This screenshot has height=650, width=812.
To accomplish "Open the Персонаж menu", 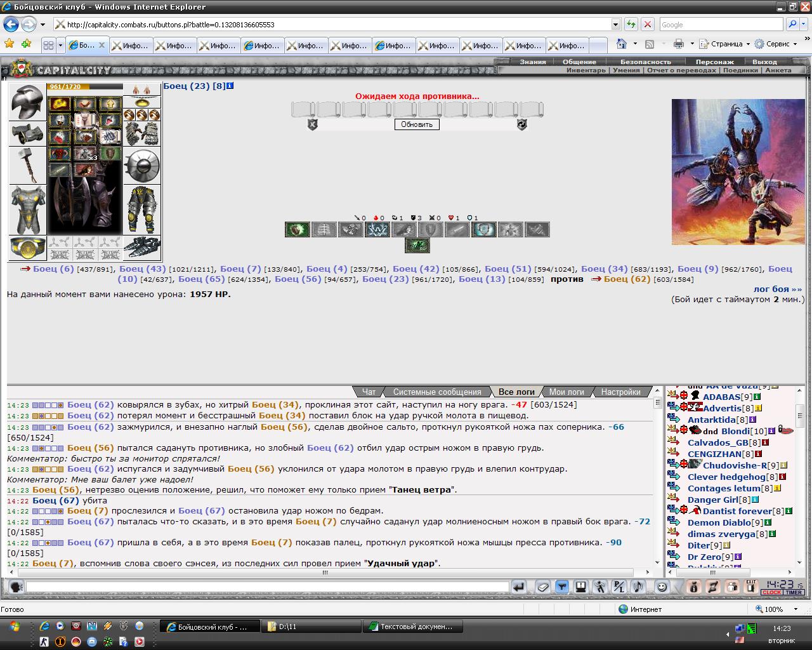I will point(714,62).
